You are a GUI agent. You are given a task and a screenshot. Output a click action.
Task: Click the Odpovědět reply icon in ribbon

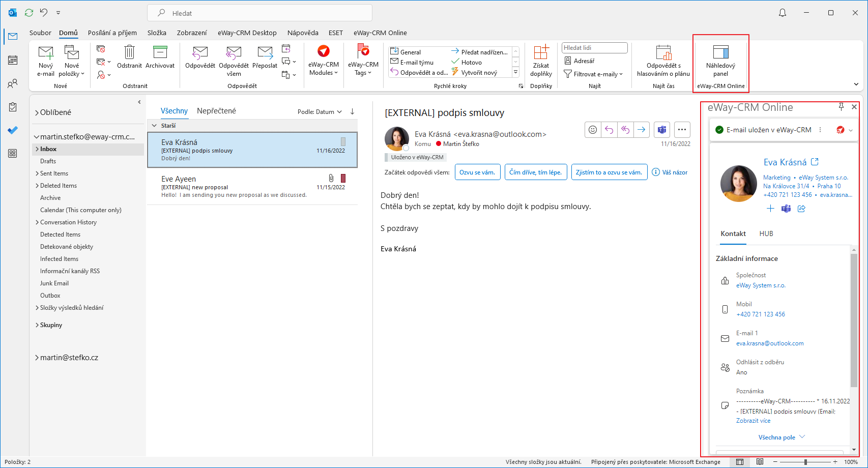200,52
